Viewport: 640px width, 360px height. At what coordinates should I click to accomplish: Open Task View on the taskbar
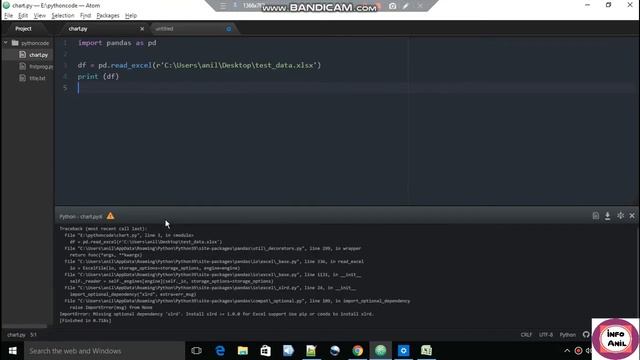click(x=196, y=351)
